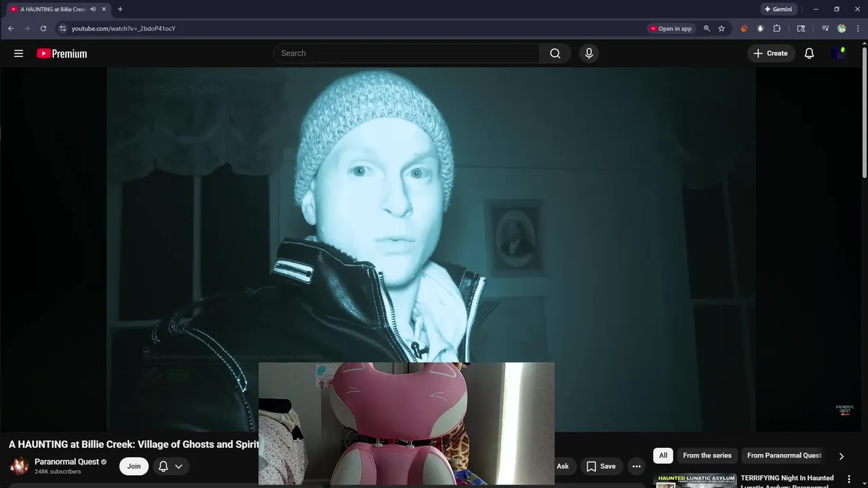Viewport: 868px width, 488px height.
Task: Select the From Paranormal Quest chip
Action: click(x=784, y=455)
